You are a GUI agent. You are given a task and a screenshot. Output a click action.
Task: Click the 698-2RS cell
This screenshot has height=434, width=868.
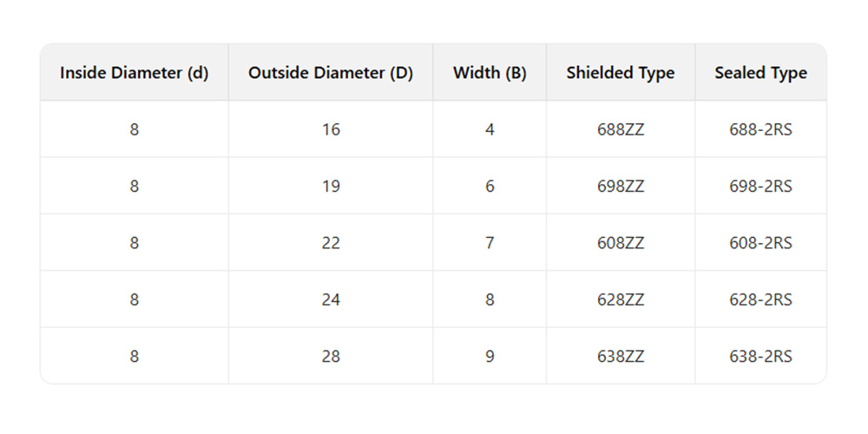[x=760, y=187]
